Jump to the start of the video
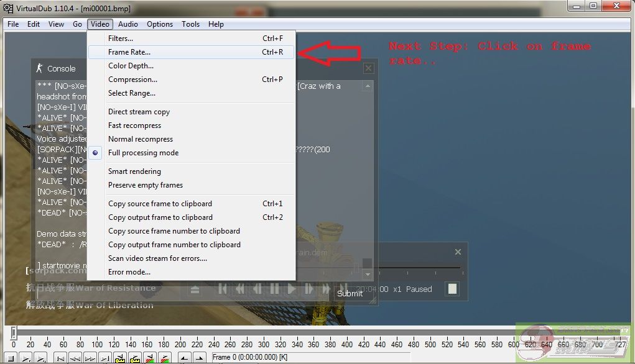 coord(60,358)
